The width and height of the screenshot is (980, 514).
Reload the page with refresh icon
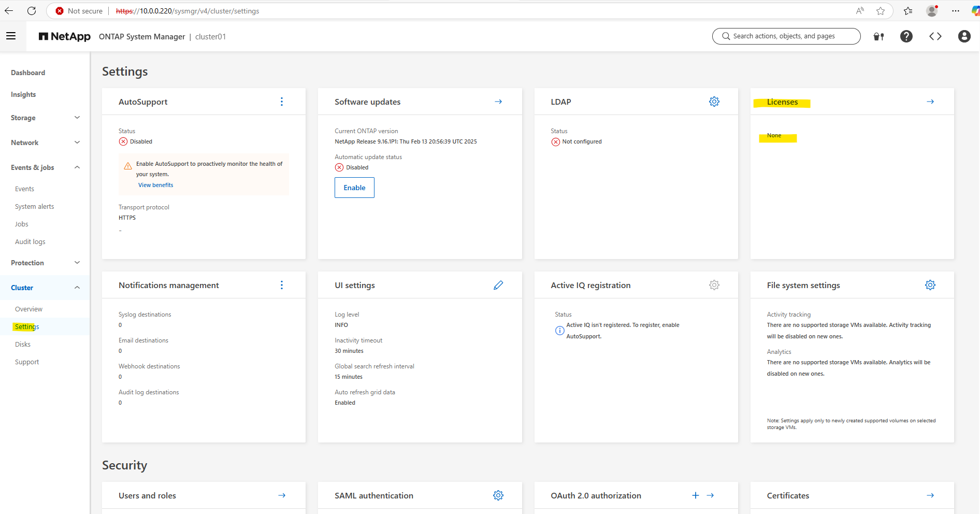click(32, 11)
